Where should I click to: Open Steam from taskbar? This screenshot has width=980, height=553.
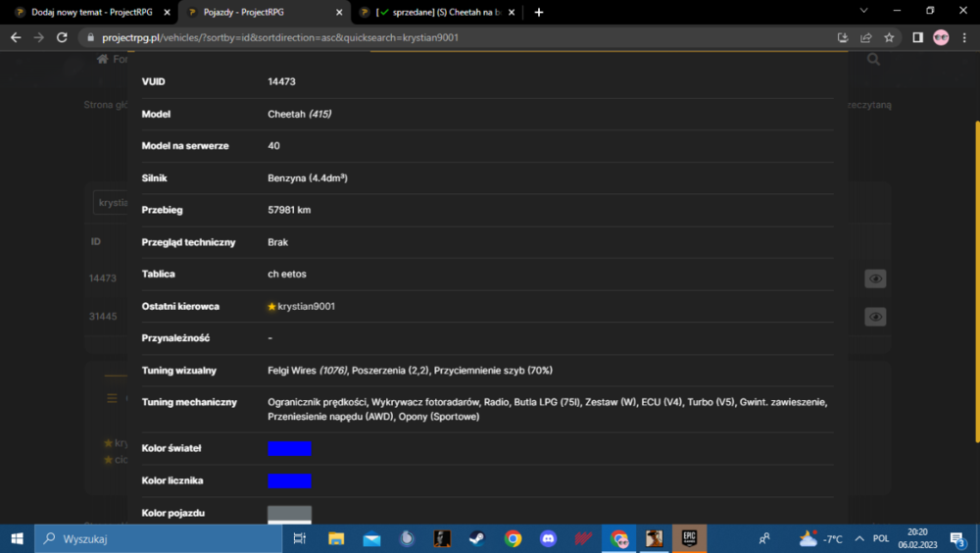pyautogui.click(x=477, y=538)
